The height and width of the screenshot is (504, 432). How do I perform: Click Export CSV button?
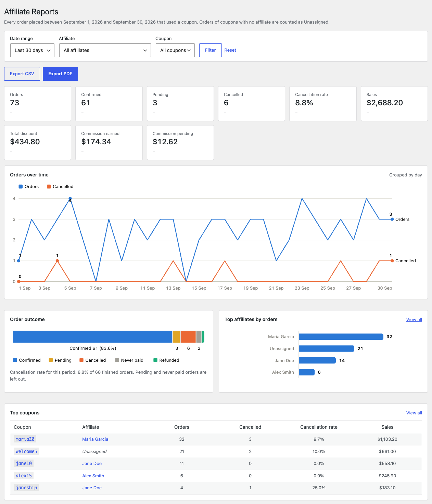click(x=22, y=74)
